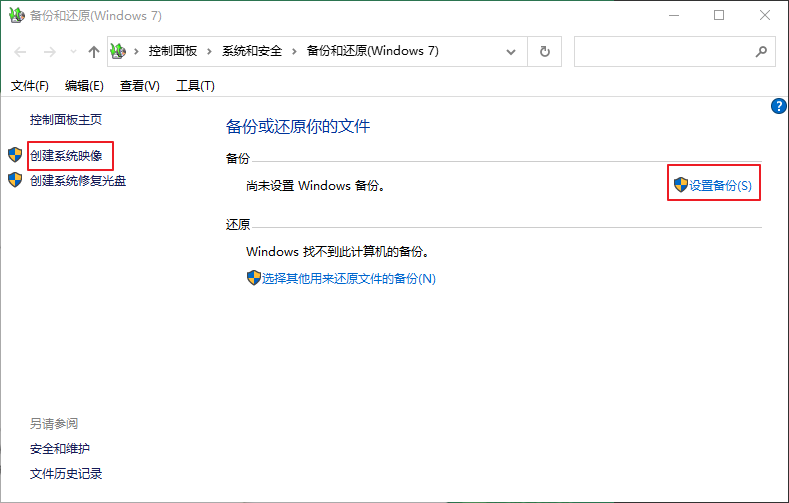The image size is (789, 503).
Task: Click shield icon beside 创建系统映像
Action: pos(15,155)
